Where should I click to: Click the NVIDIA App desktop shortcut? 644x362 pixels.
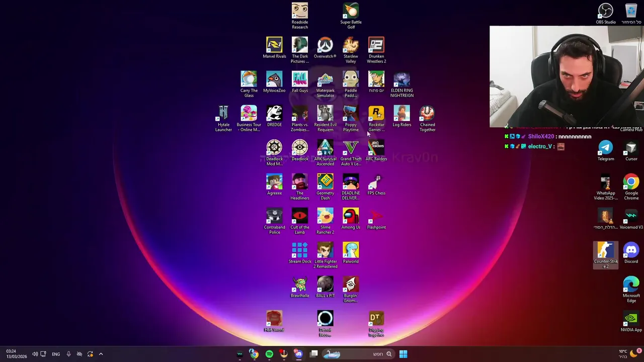click(631, 321)
